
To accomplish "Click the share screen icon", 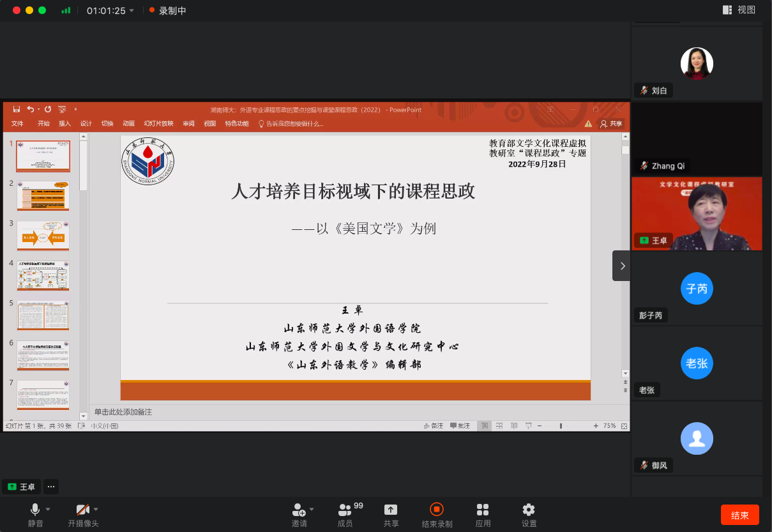I will [x=391, y=510].
